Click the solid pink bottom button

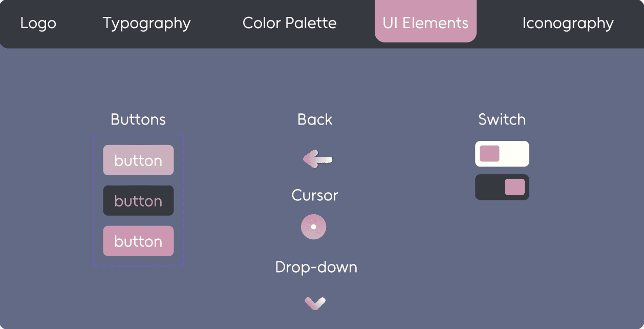(138, 241)
